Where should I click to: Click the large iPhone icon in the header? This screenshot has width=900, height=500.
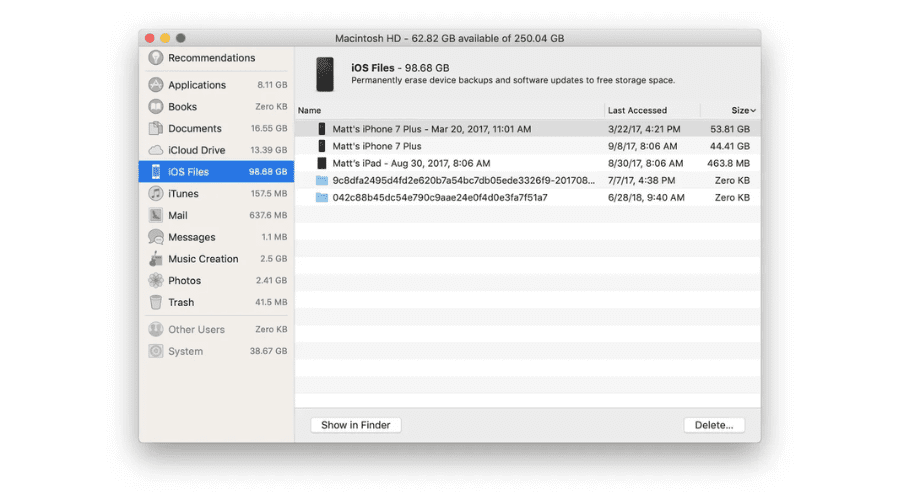click(325, 74)
